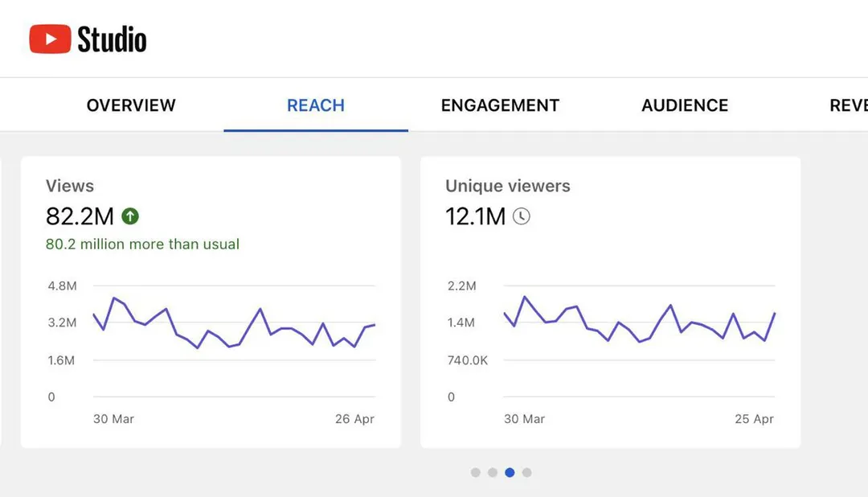Click the 12.1M unique viewers total
Viewport: 868px width, 497px height.
coord(476,216)
